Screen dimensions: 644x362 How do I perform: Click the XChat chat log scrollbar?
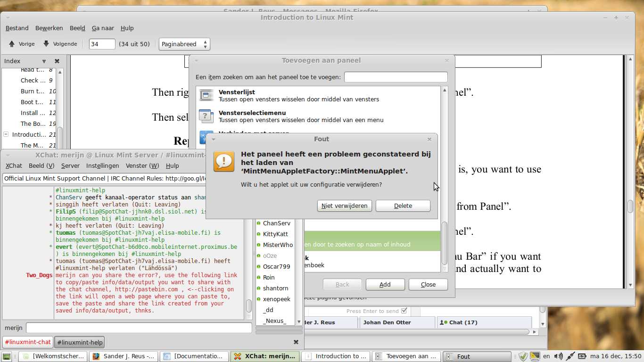pyautogui.click(x=249, y=306)
